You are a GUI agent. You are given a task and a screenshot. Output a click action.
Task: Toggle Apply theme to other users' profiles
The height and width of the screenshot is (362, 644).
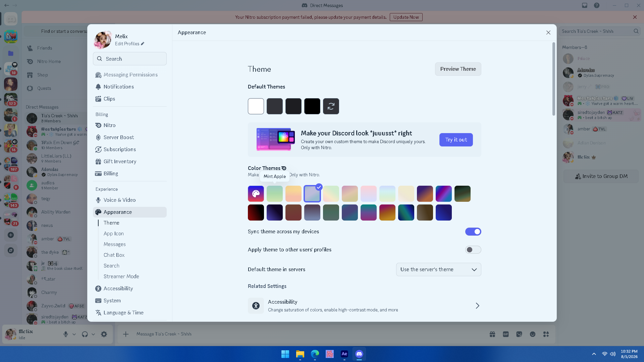(473, 250)
